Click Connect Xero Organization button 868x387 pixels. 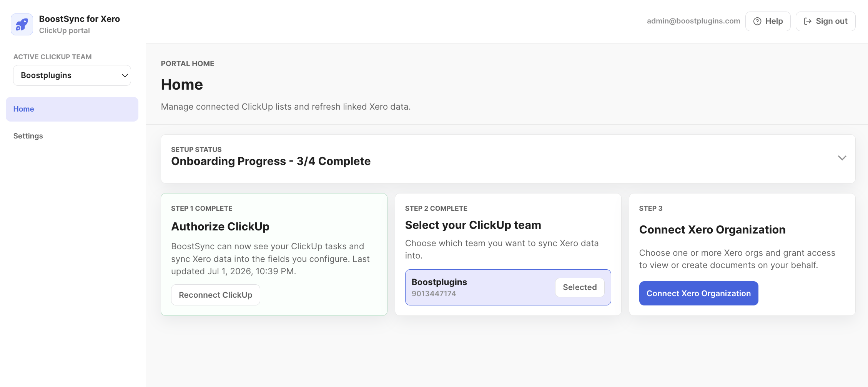(698, 294)
